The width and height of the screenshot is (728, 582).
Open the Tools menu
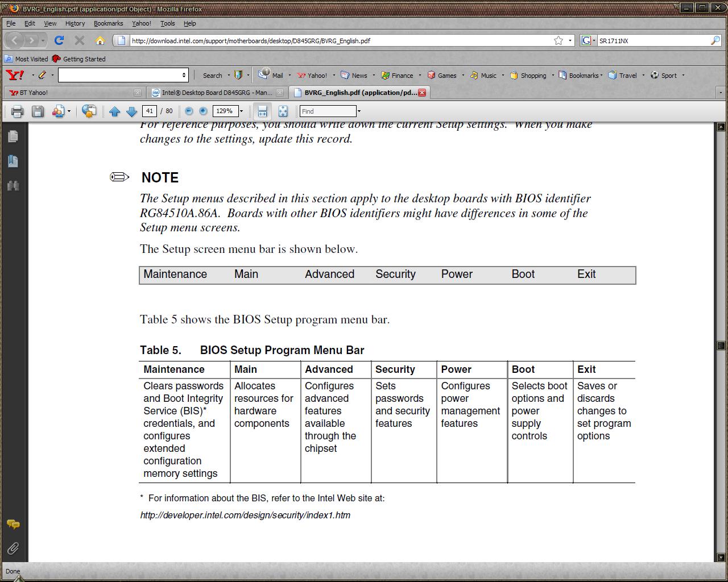pos(167,23)
